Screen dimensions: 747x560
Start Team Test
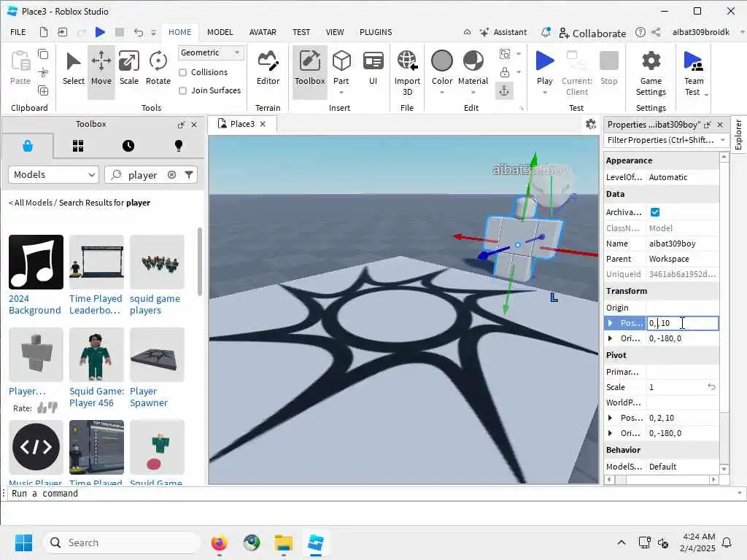(x=693, y=72)
